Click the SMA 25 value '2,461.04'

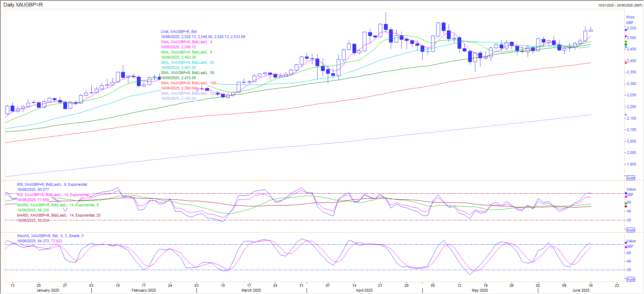[178, 68]
